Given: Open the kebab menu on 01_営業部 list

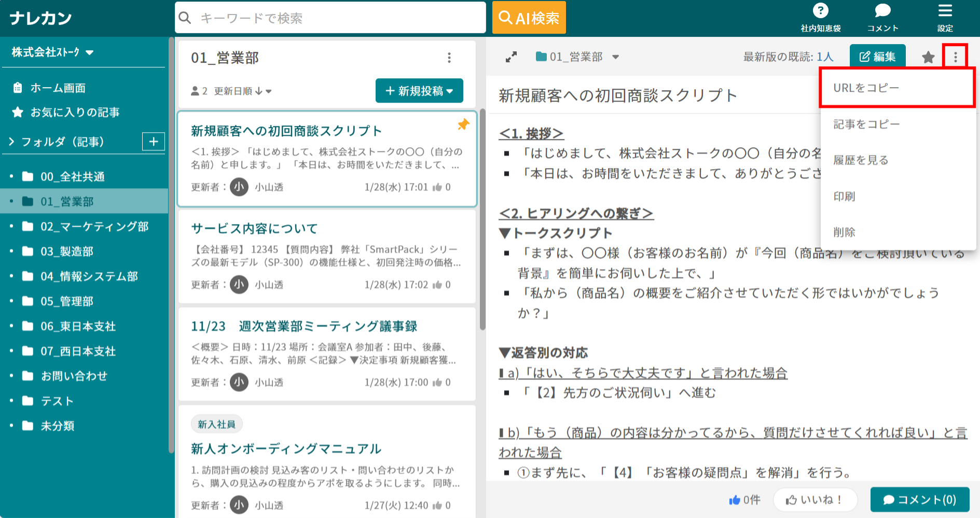Looking at the screenshot, I should tap(449, 58).
